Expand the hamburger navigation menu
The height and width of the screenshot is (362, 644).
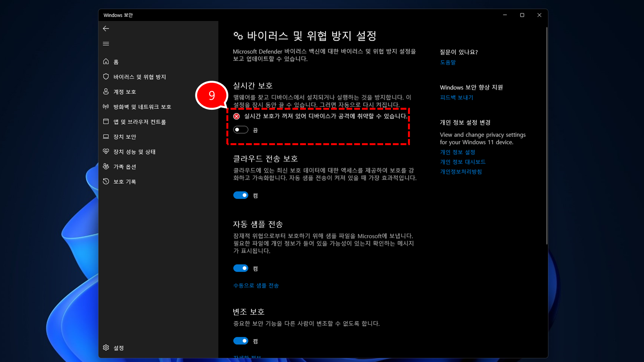pyautogui.click(x=106, y=44)
